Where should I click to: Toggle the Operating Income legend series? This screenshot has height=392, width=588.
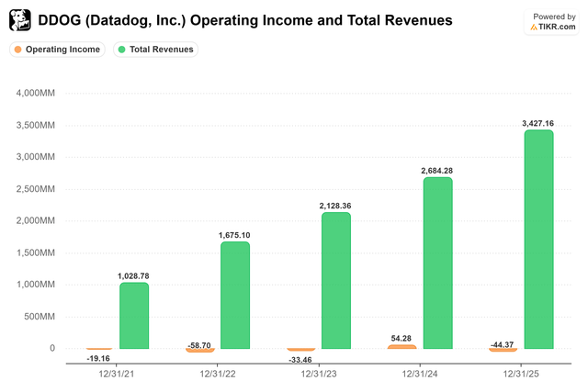click(57, 50)
